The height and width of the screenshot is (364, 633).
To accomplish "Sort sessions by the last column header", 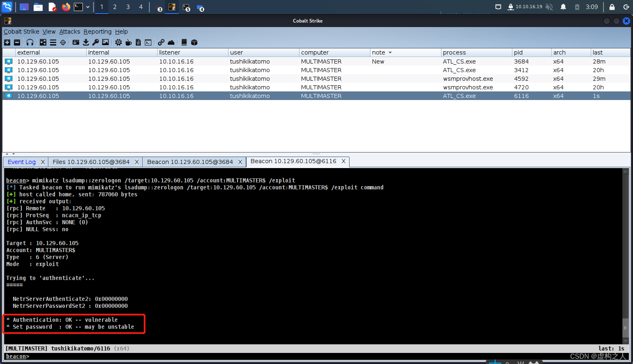I will click(x=610, y=52).
